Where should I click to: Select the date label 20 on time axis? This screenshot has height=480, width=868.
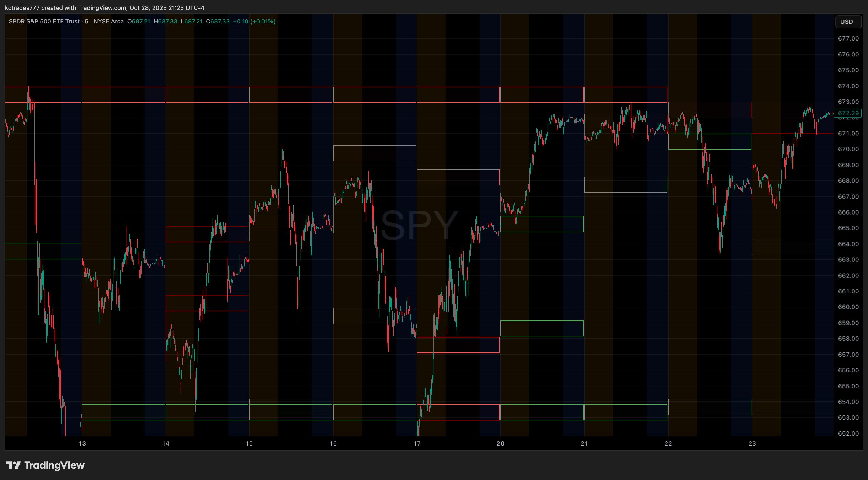[500, 443]
